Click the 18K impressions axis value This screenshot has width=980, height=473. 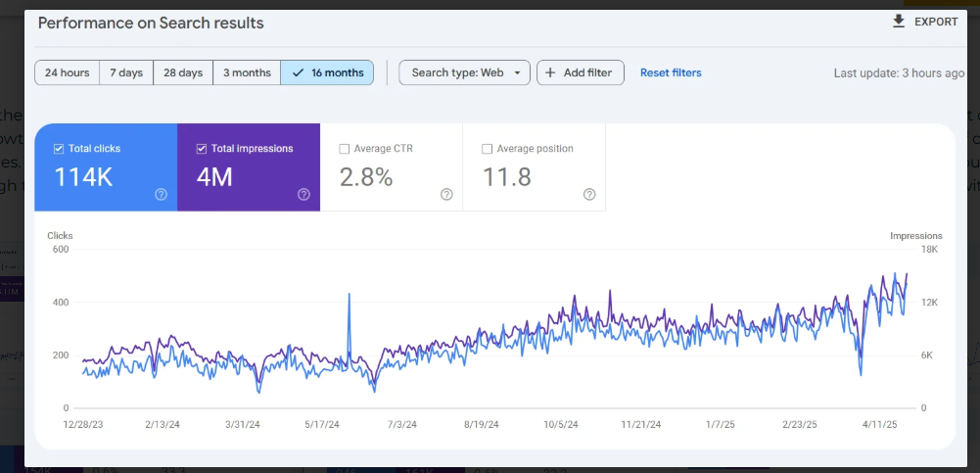click(930, 250)
